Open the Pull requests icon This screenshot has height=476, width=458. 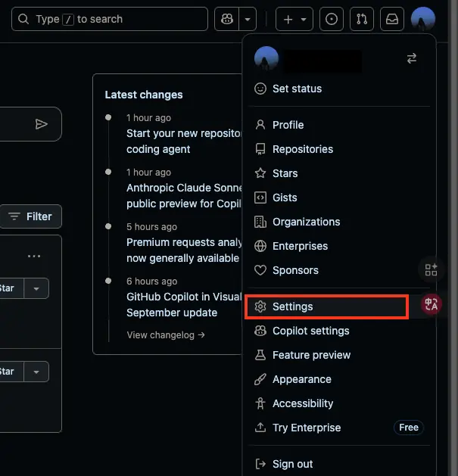(x=361, y=19)
